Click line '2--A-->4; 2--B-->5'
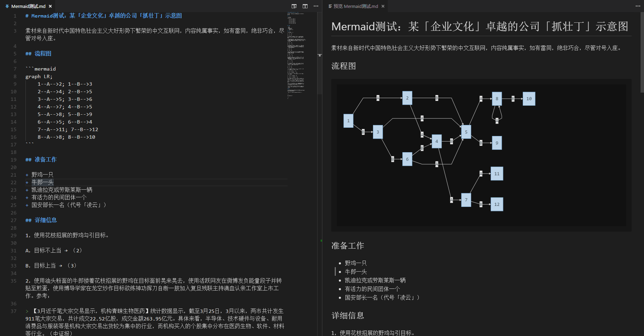 (65, 92)
